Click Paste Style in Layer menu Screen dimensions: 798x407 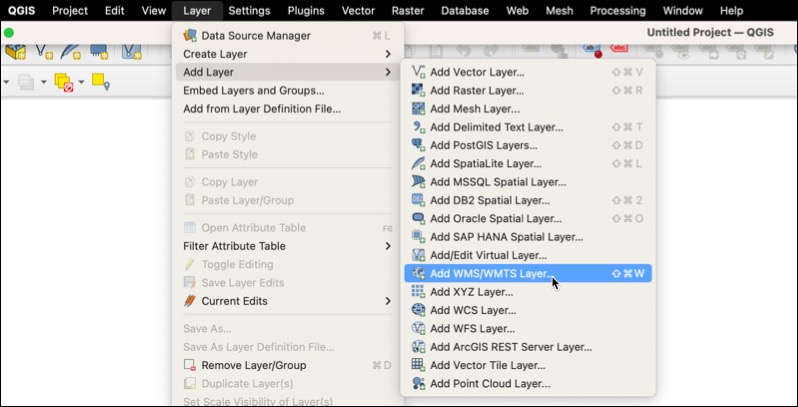coord(287,155)
